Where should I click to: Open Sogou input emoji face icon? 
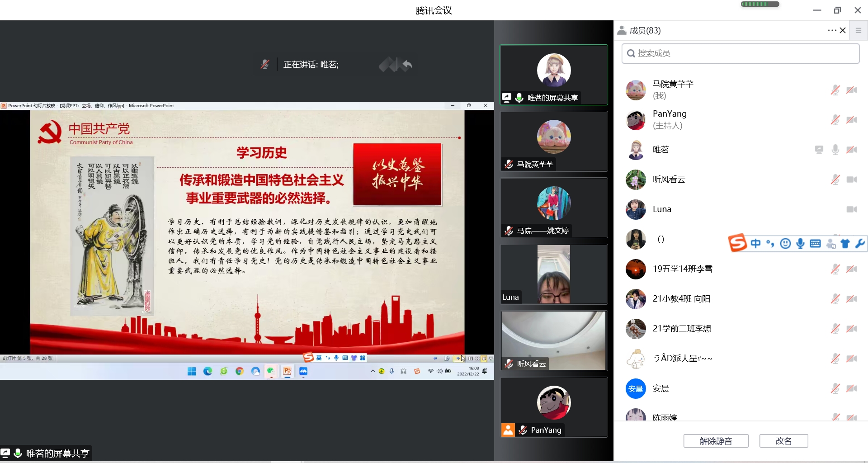pyautogui.click(x=786, y=244)
